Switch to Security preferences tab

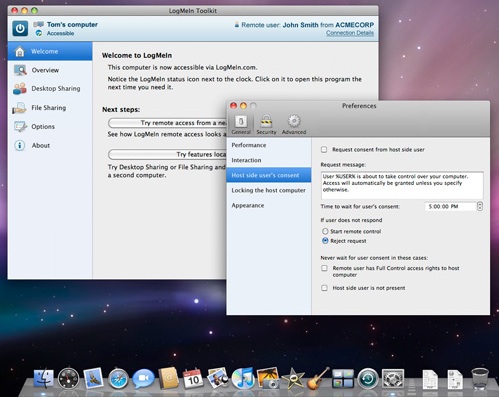(x=266, y=125)
